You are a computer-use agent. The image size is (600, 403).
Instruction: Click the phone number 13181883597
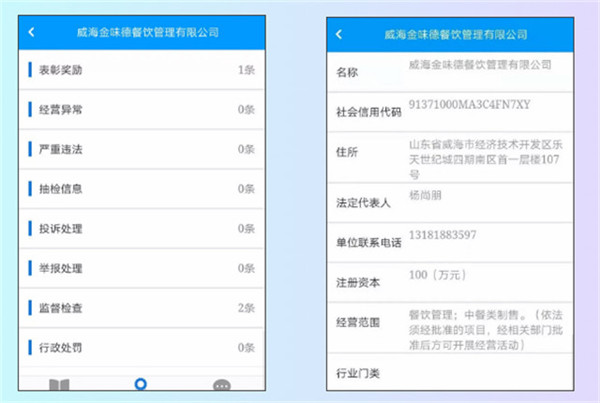(443, 235)
